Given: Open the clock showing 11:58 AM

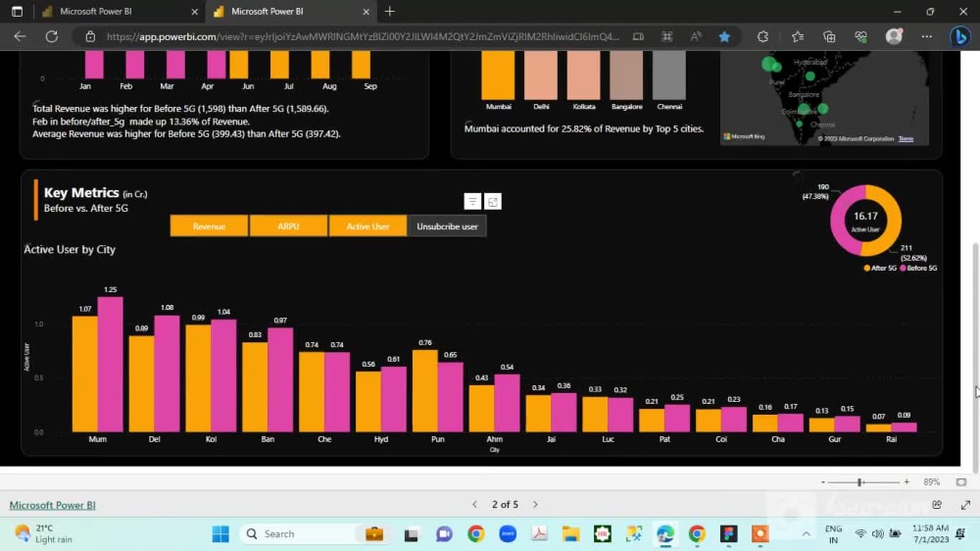Looking at the screenshot, I should point(931,533).
